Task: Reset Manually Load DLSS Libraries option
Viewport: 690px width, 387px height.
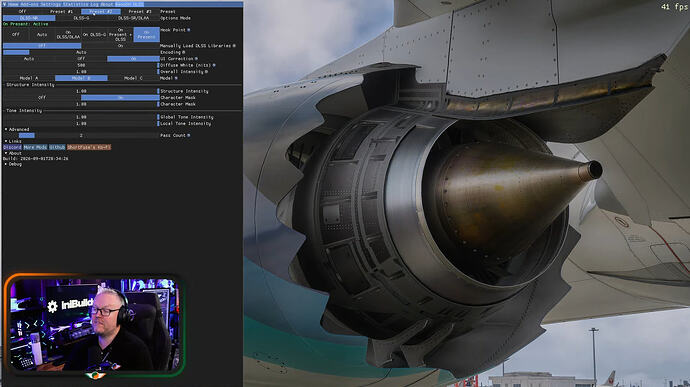Action: coord(234,46)
